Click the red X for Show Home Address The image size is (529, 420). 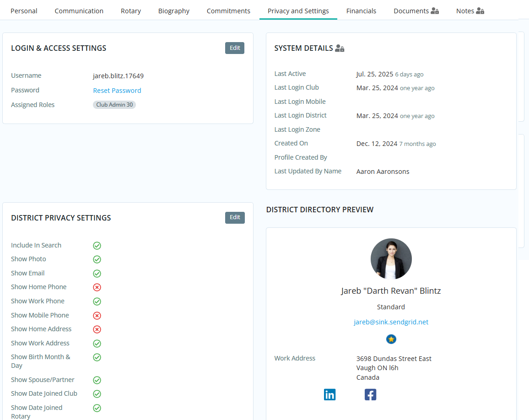click(x=97, y=329)
